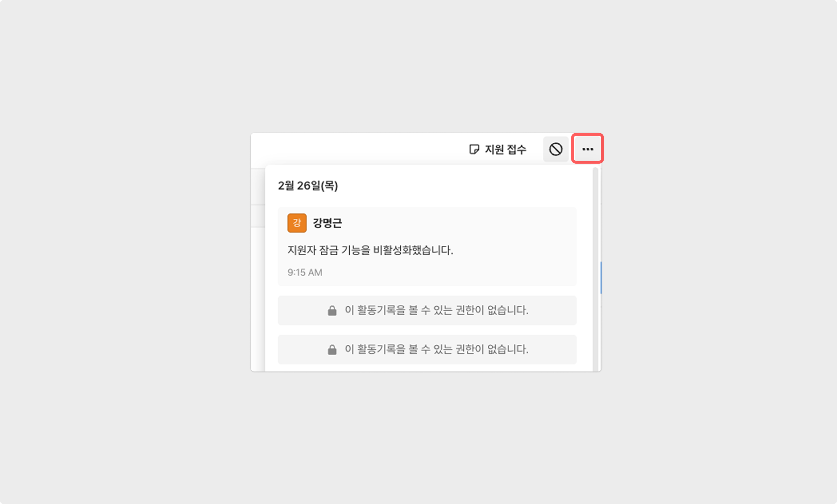Click the 지원자 잠금 기능을 비활성화했습니다 message
Viewport: 837px width, 504px height.
click(370, 250)
